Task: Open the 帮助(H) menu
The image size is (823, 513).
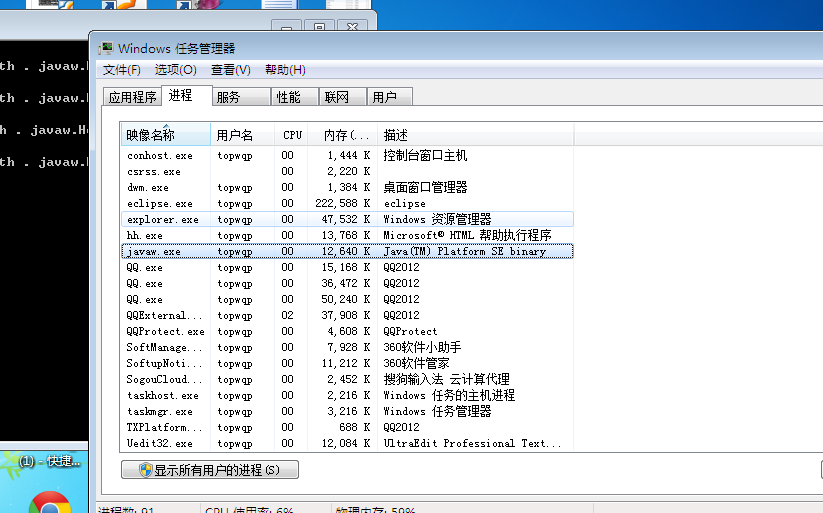Action: 285,70
